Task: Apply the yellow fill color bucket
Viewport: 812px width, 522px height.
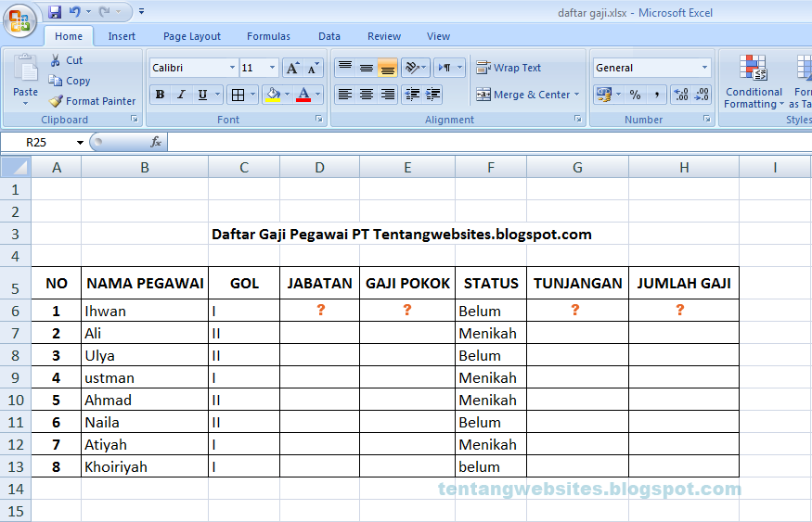Action: pyautogui.click(x=273, y=95)
